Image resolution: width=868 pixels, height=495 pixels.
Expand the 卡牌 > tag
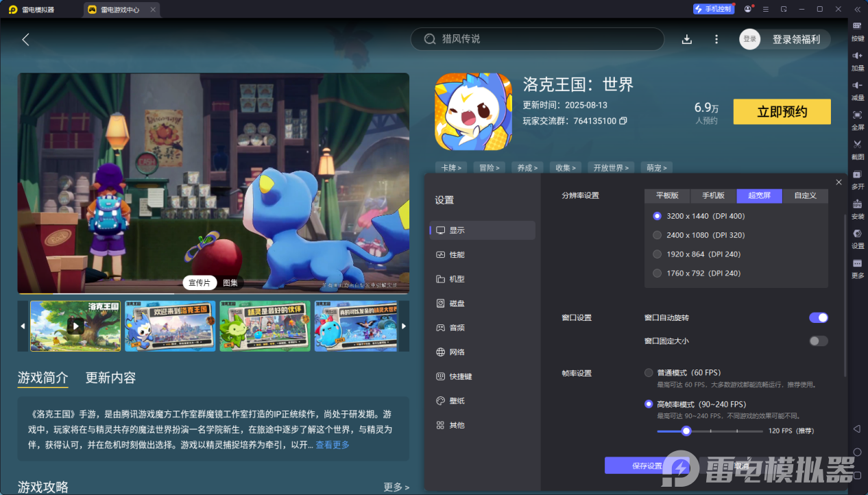tap(451, 167)
